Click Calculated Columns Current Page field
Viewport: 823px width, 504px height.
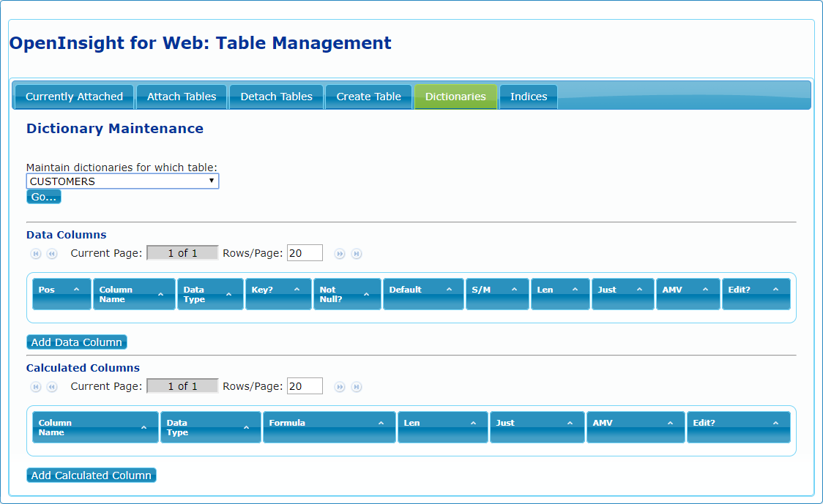click(x=182, y=386)
